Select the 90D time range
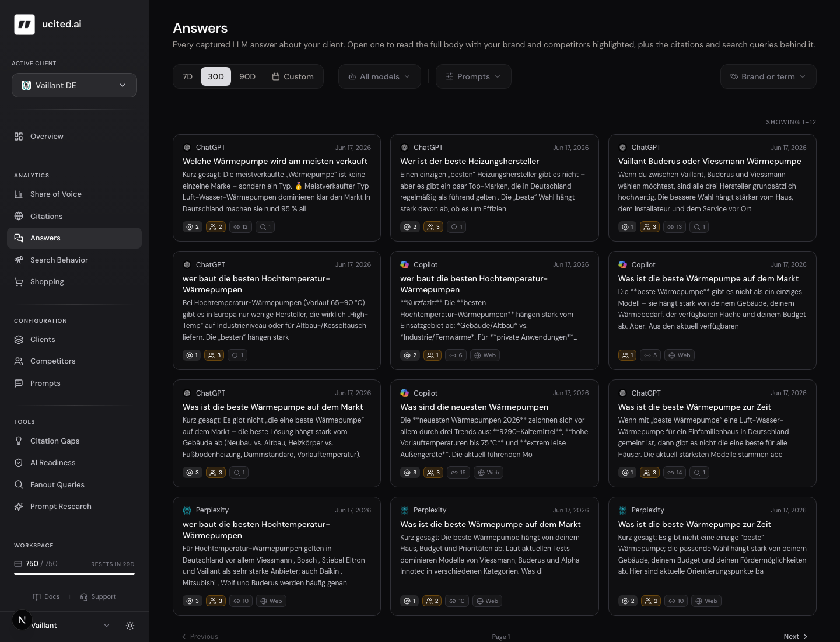 pyautogui.click(x=247, y=76)
